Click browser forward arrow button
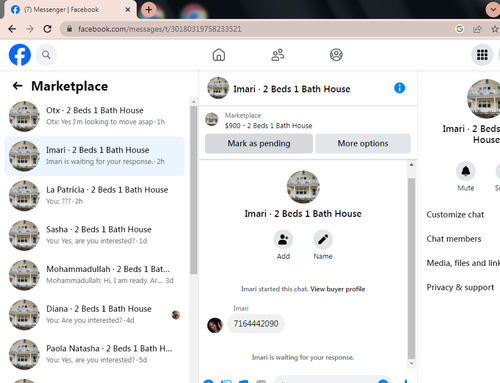500x383 pixels. coord(30,29)
